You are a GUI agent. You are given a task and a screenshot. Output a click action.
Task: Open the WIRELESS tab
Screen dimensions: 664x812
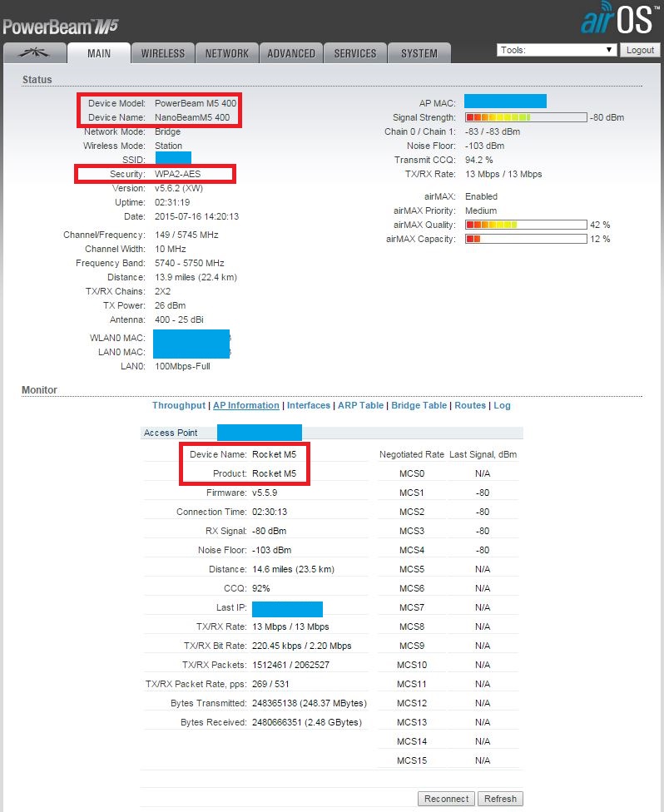pyautogui.click(x=162, y=53)
